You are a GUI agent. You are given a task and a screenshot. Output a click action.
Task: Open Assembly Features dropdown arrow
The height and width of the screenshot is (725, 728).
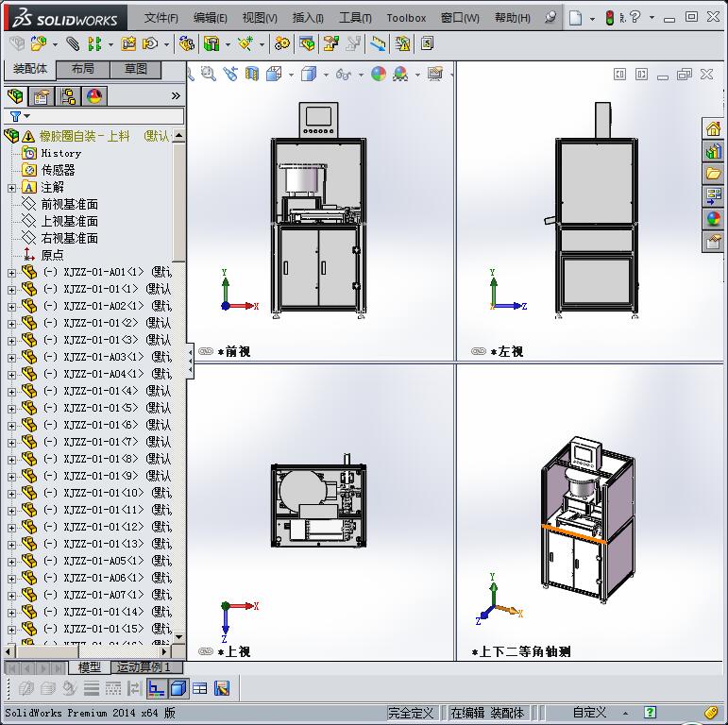228,44
